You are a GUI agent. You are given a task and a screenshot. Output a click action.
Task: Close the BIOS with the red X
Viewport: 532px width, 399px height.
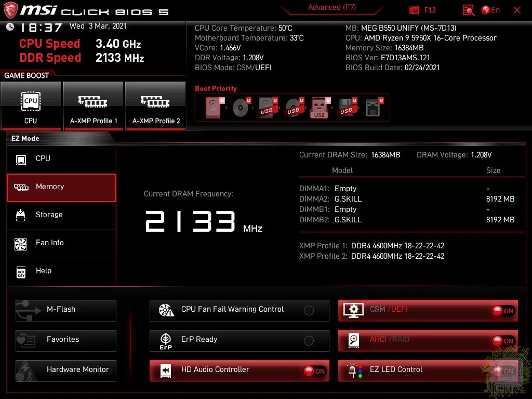(x=517, y=10)
